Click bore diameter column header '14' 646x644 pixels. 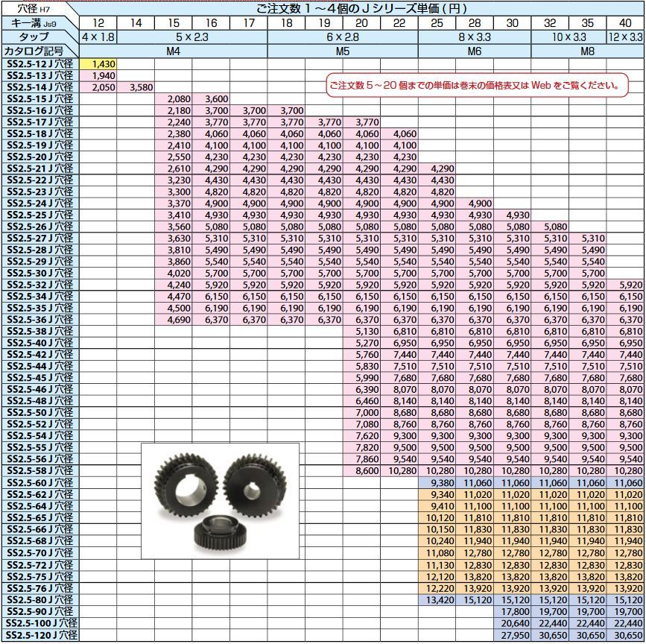(x=136, y=23)
